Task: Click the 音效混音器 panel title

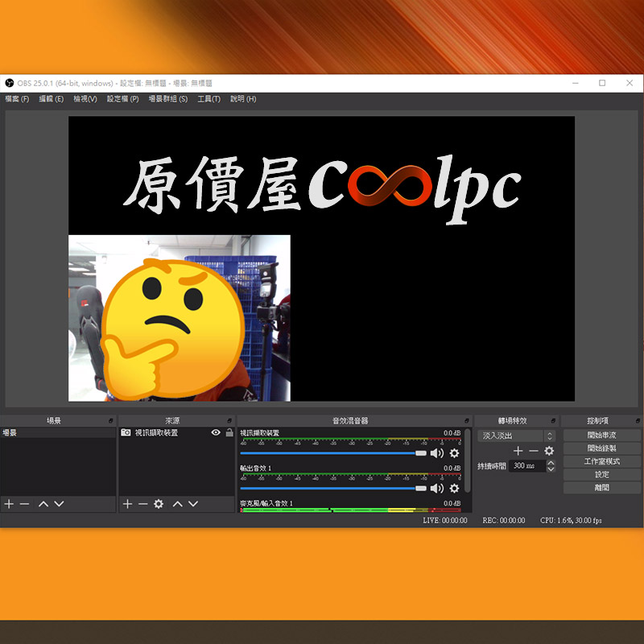Action: point(350,420)
